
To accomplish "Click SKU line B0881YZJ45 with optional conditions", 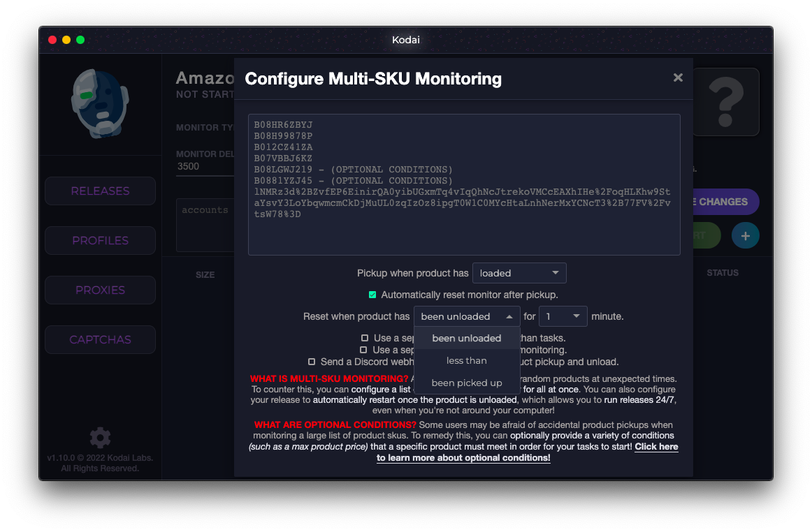I will [353, 181].
